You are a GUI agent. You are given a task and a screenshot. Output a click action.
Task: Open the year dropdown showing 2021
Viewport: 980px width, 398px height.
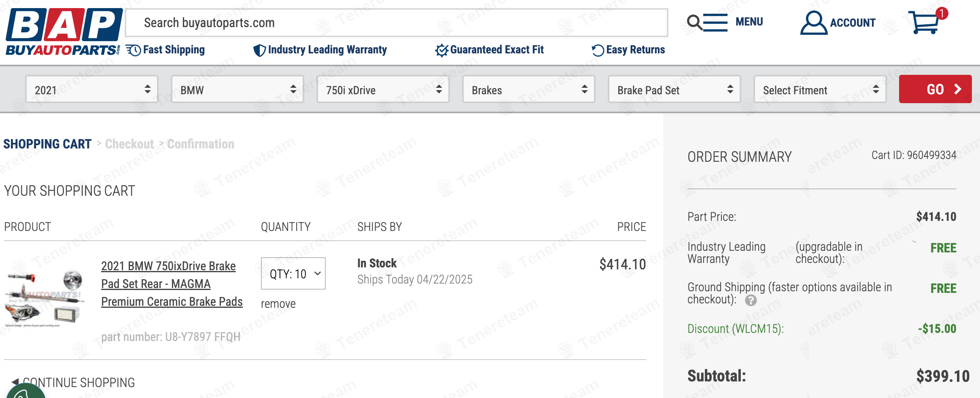pos(92,89)
